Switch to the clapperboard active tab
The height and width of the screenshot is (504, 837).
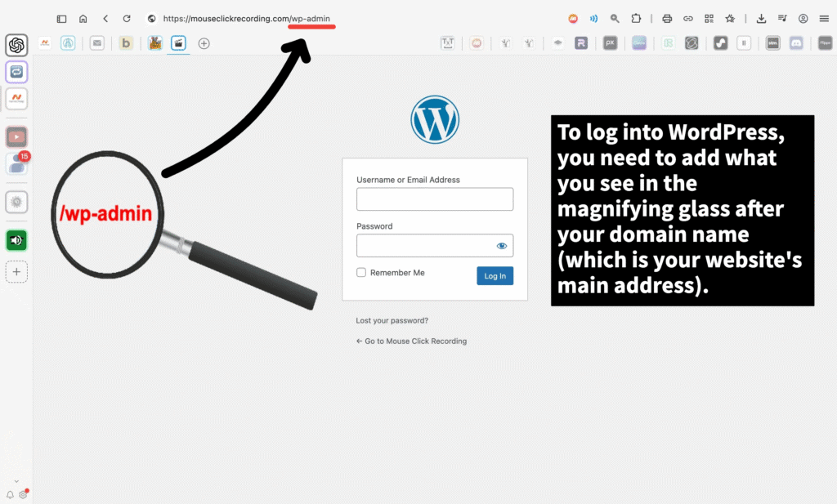[178, 43]
